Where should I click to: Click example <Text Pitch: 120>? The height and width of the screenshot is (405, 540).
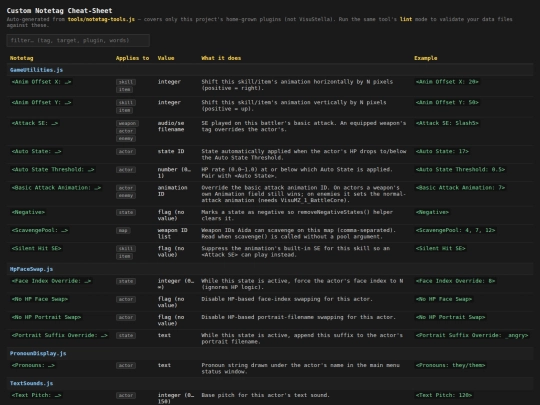pyautogui.click(x=444, y=395)
